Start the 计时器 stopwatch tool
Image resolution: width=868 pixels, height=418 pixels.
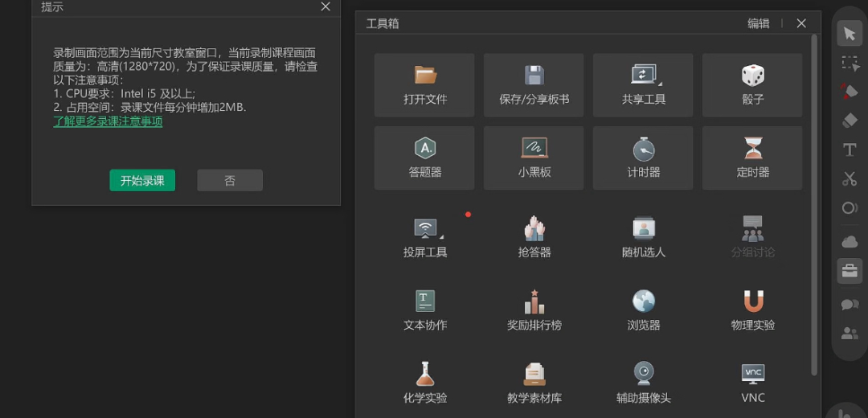[x=643, y=158]
